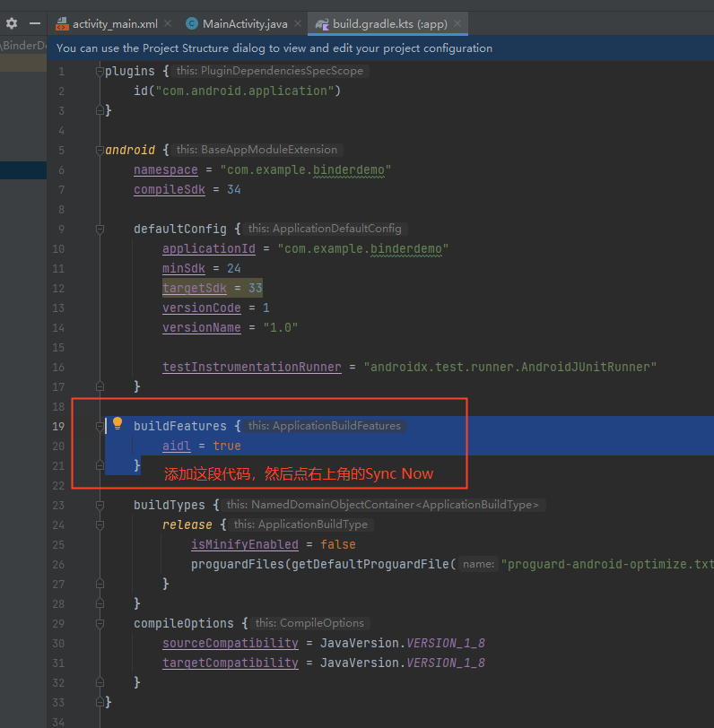Screen dimensions: 714x728
Task: Hide the project panel with minus icon
Action: click(35, 23)
